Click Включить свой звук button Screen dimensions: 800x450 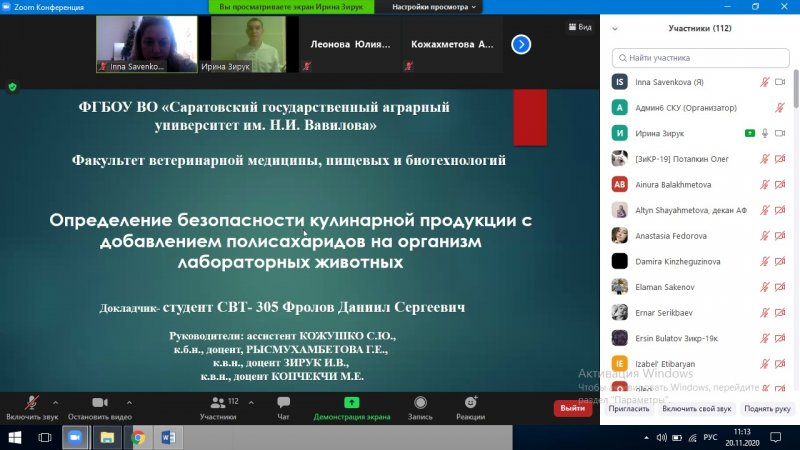[696, 409]
